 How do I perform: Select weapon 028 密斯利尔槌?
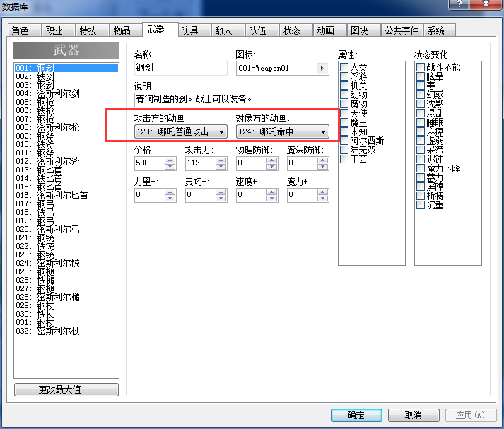66,297
